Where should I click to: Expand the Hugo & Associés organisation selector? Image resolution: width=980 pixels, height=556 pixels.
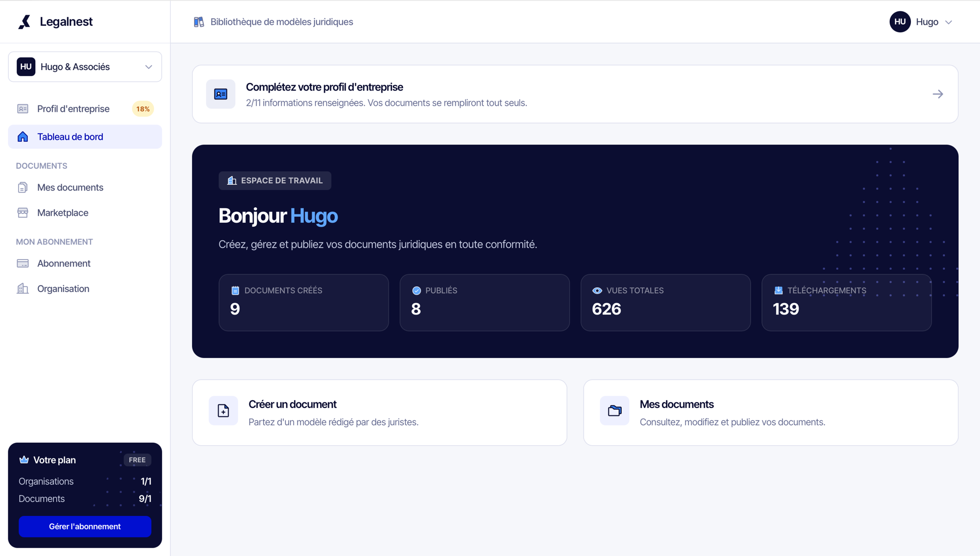tap(85, 67)
